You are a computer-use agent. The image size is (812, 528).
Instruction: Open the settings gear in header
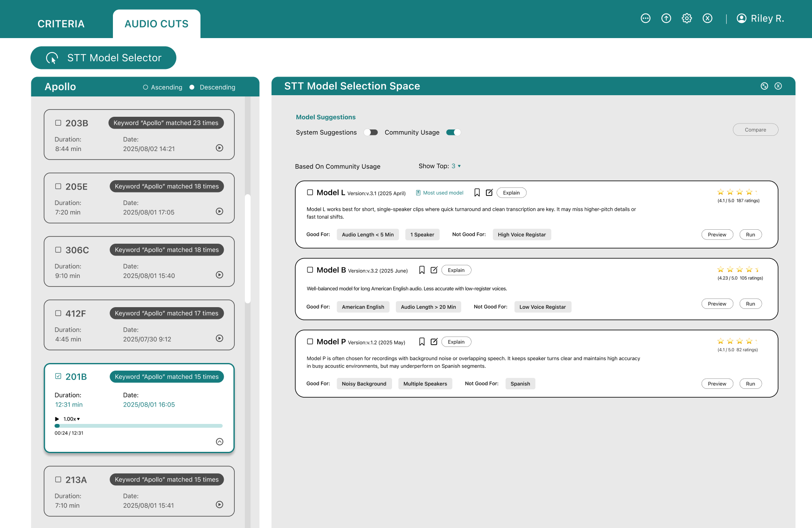point(687,18)
